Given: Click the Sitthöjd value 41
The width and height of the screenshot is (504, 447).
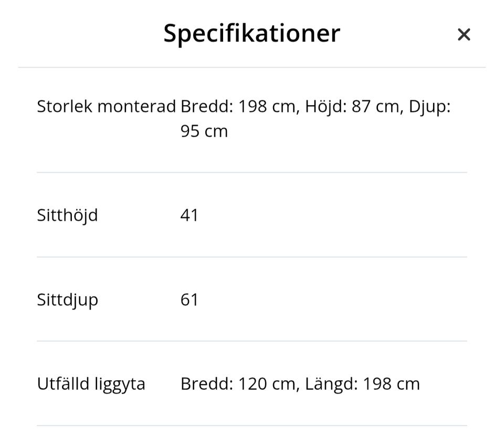Looking at the screenshot, I should point(190,215).
